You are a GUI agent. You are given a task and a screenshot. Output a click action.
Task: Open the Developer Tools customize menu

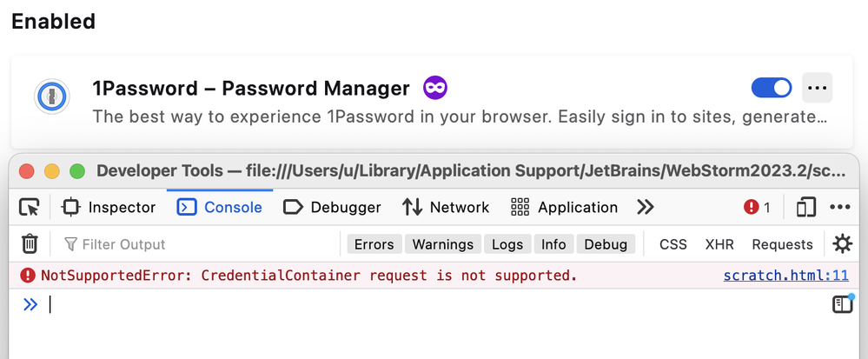point(839,207)
